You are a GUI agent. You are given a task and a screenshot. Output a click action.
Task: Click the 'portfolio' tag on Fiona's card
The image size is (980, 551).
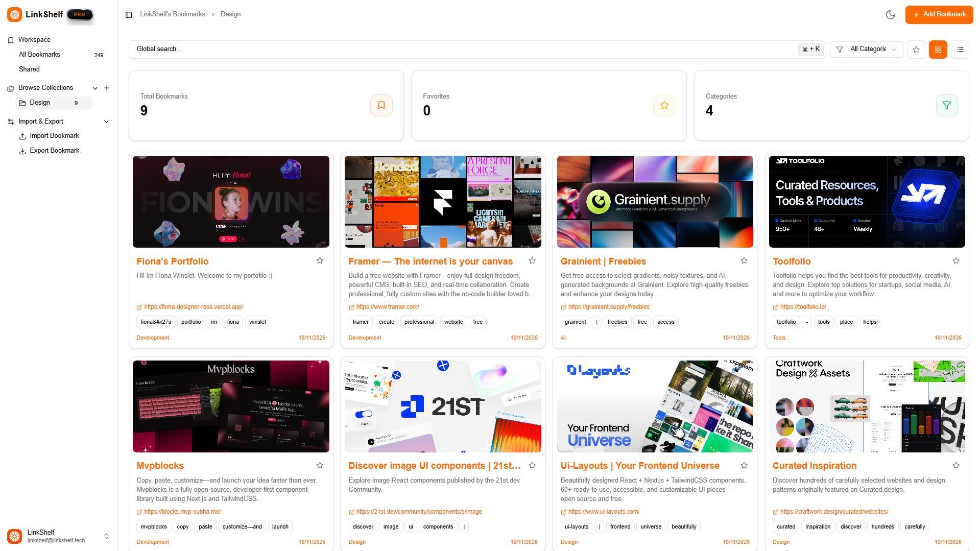191,322
